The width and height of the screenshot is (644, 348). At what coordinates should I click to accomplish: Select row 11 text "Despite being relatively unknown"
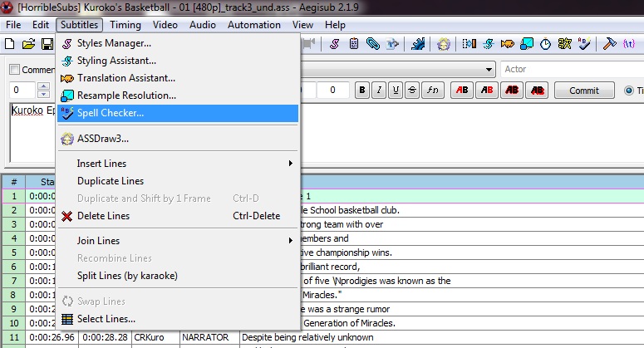tap(307, 337)
